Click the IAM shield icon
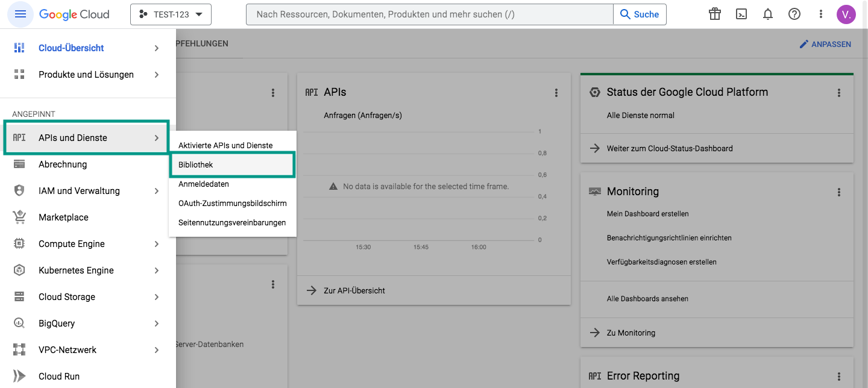Viewport: 868px width, 388px height. coord(19,191)
